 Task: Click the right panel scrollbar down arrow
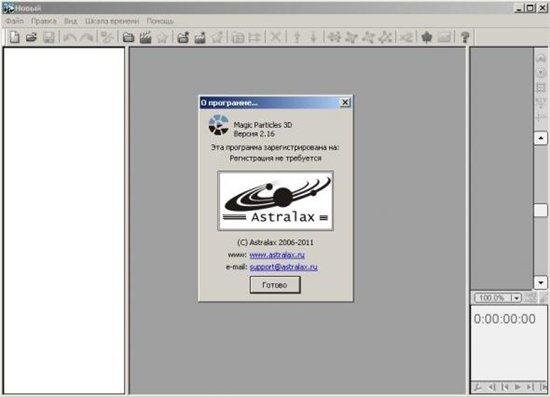[541, 282]
